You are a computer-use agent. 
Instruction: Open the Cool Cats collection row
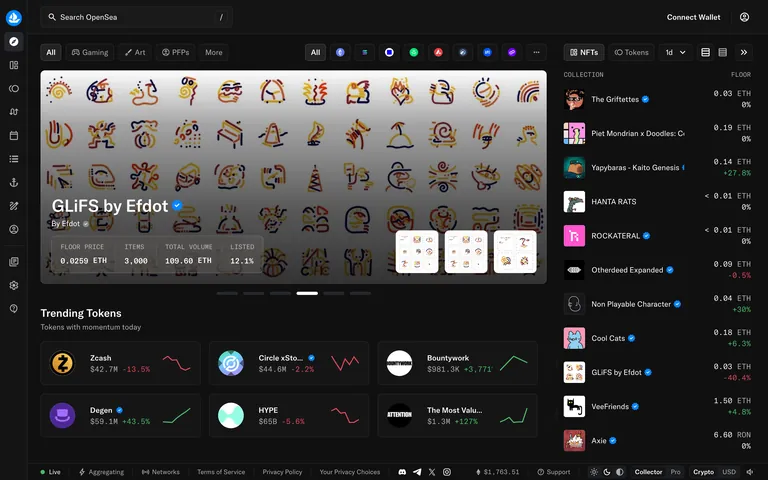(x=657, y=338)
